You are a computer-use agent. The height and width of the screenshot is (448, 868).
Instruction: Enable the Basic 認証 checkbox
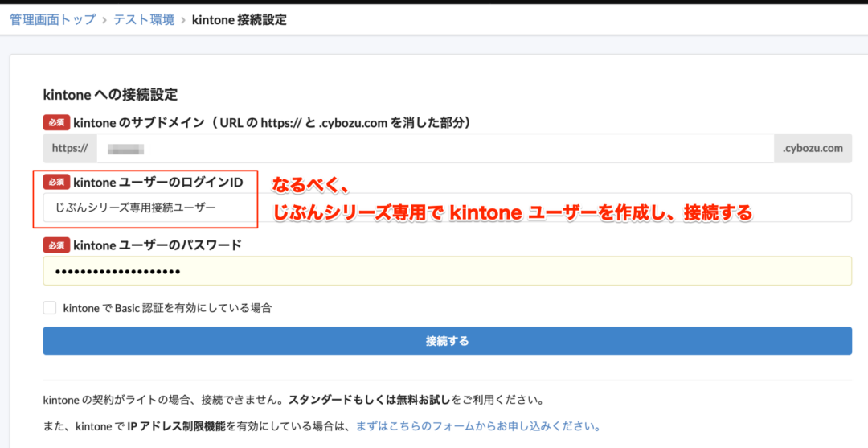(x=50, y=307)
